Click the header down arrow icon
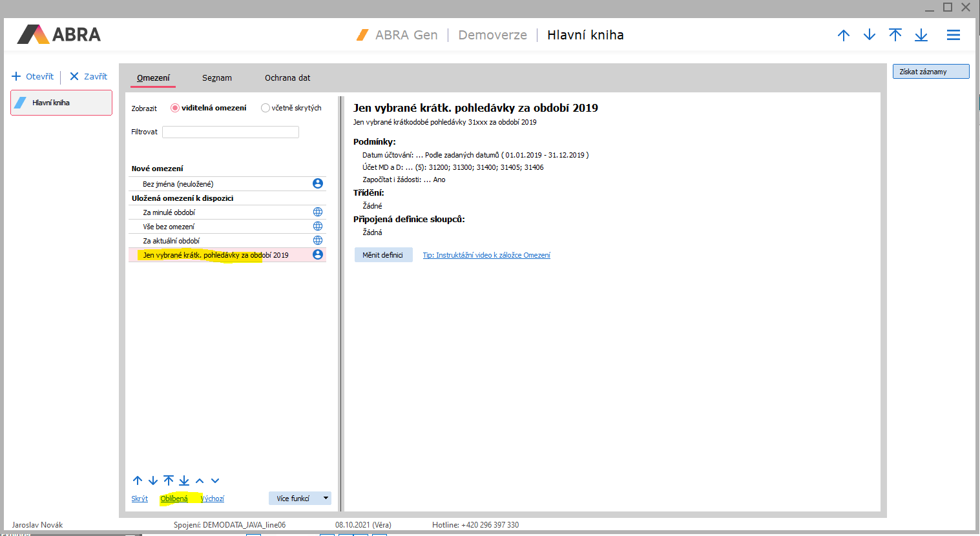The height and width of the screenshot is (536, 980). pos(869,36)
